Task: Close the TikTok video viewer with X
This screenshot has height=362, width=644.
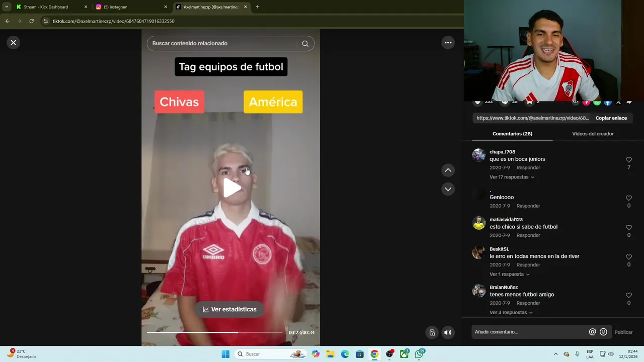Action: [14, 43]
